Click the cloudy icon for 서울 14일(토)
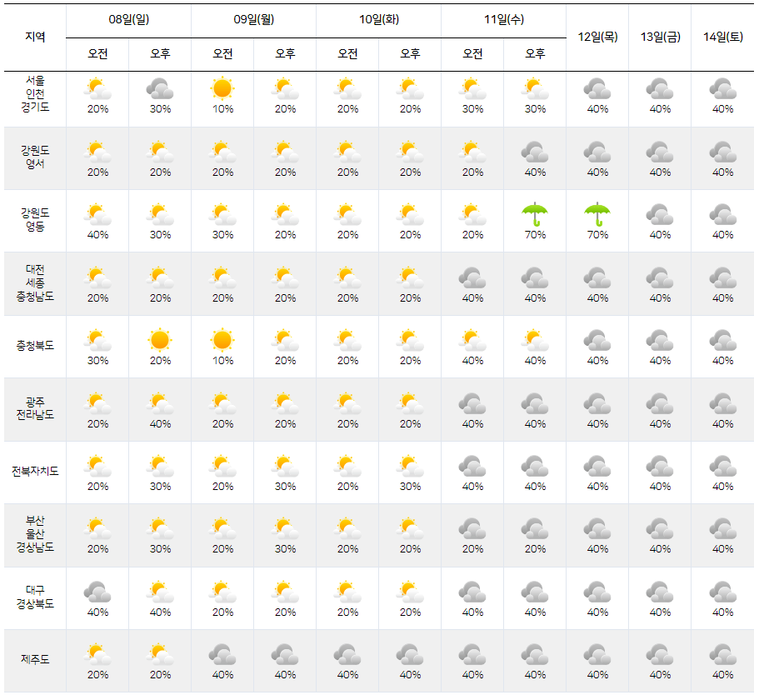 [x=722, y=89]
